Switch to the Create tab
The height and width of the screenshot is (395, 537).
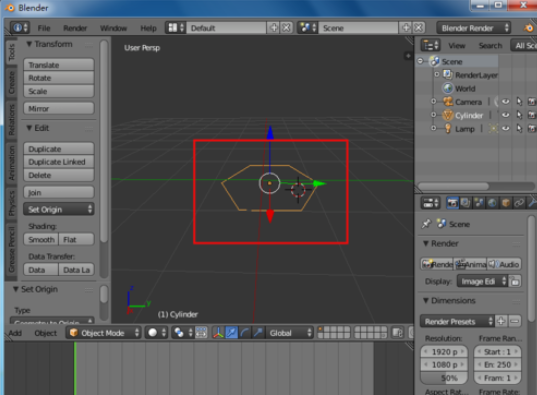(x=11, y=82)
